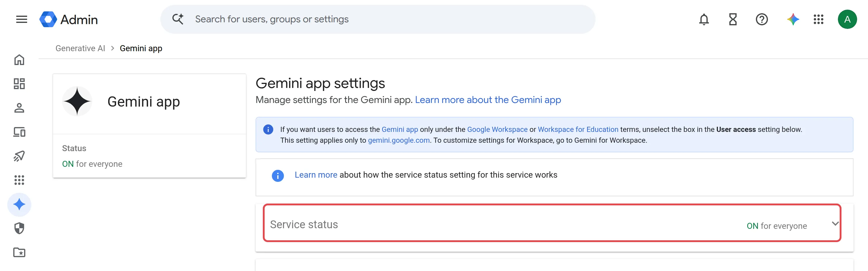Open the tasks hourglass icon
This screenshot has height=271, width=868.
click(733, 19)
